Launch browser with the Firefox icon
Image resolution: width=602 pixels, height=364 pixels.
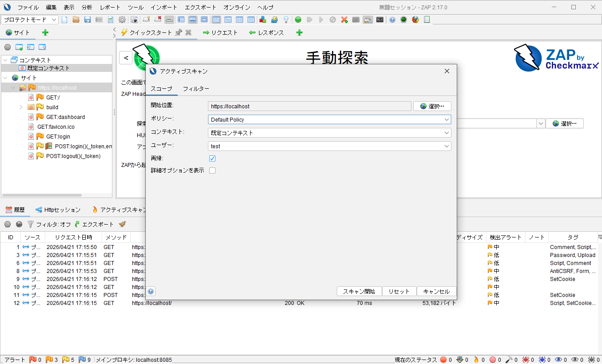[415, 20]
